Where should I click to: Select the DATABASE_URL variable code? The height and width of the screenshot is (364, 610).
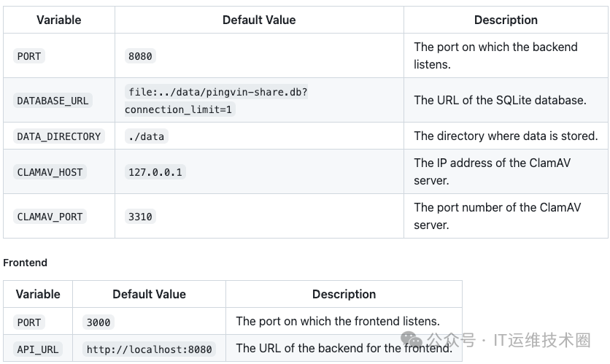coord(53,101)
